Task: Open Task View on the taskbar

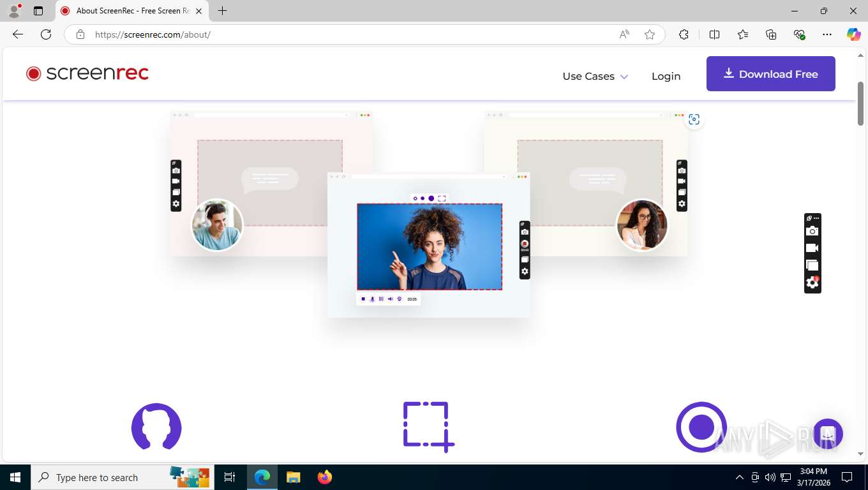Action: pos(230,477)
